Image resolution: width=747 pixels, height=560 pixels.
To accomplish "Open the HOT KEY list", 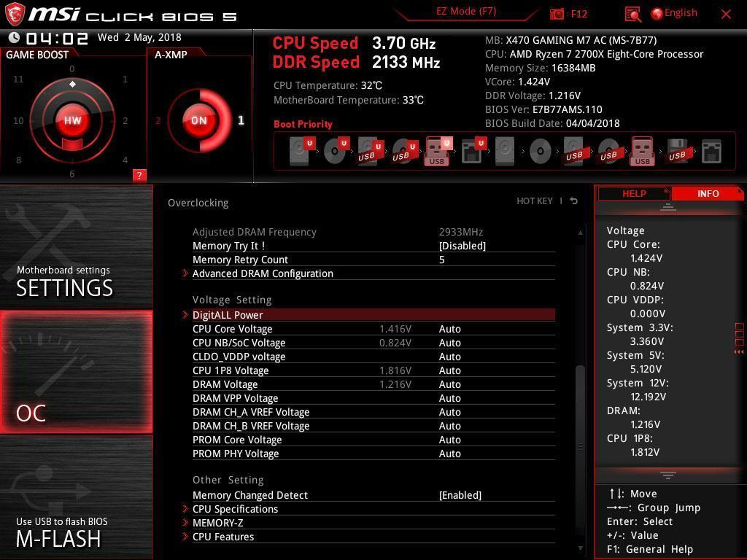I will tap(535, 201).
